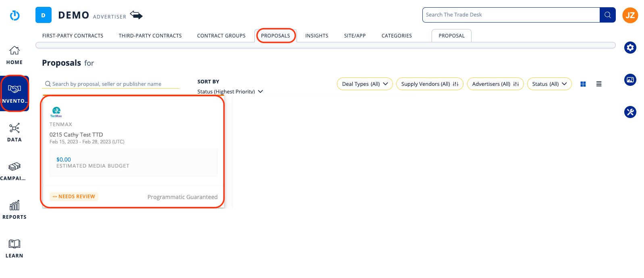Select the Proposals tab
The image size is (644, 278).
tap(276, 36)
